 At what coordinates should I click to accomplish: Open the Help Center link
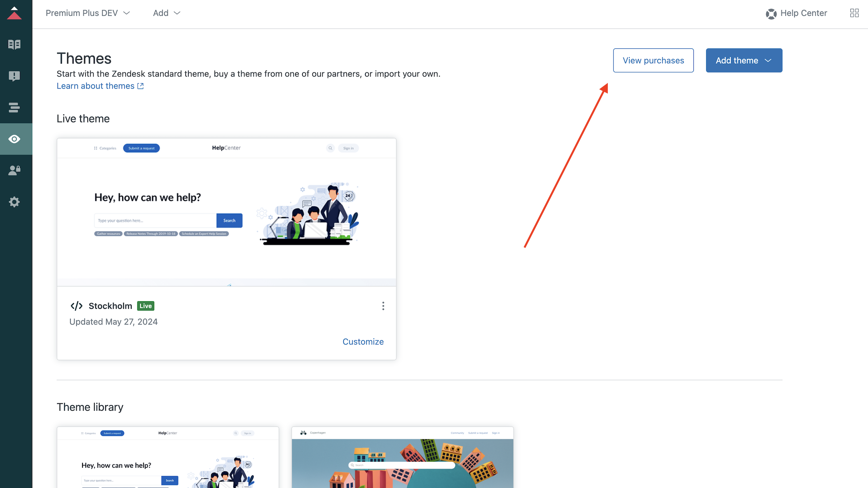(x=804, y=13)
